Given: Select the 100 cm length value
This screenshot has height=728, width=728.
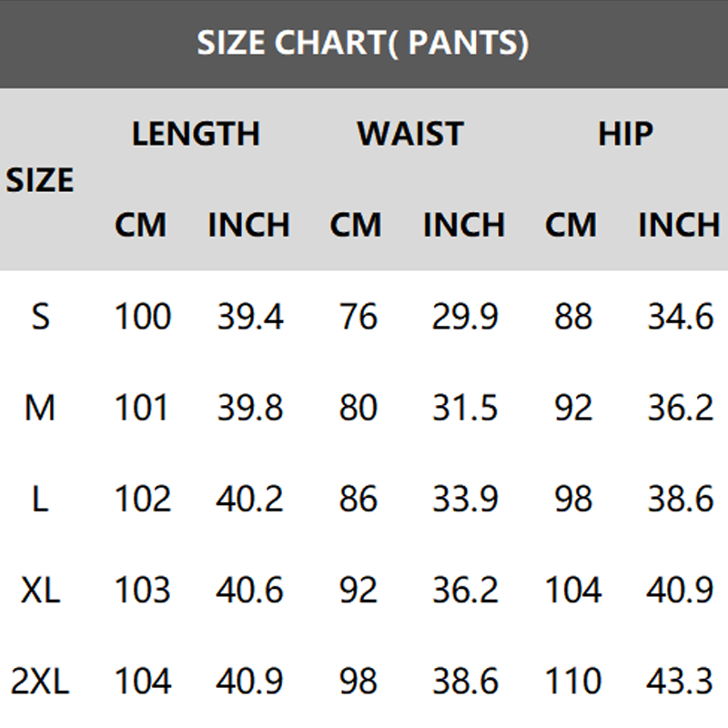Looking at the screenshot, I should click(142, 318).
